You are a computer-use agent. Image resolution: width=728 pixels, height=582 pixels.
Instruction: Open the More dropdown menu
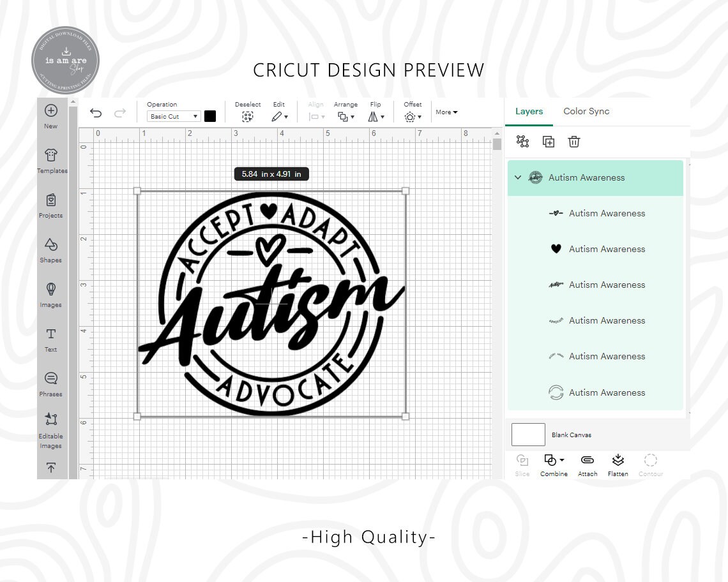446,112
